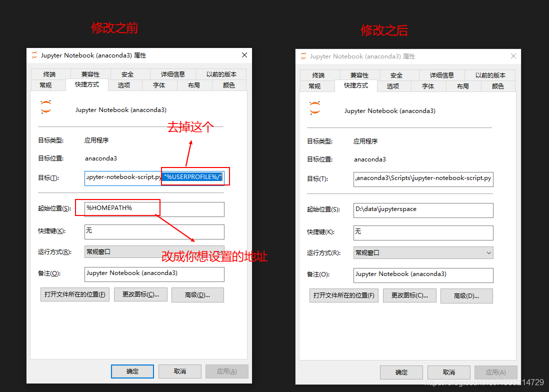Open 安全 tab in left window
549x392 pixels.
130,74
